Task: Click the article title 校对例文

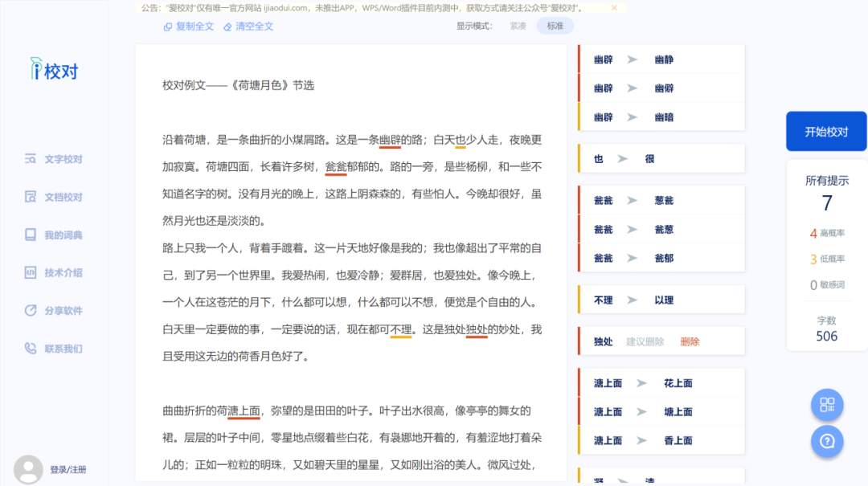Action: [238, 85]
